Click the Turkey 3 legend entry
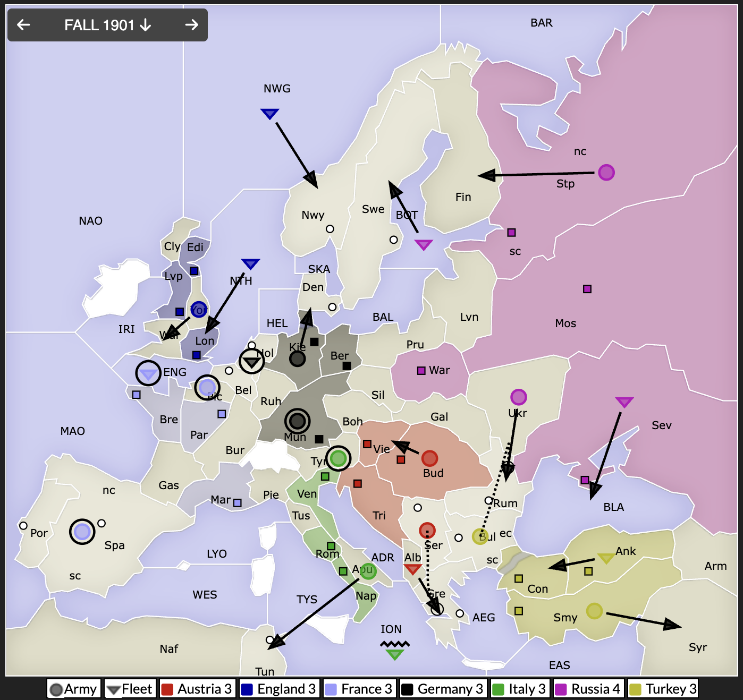This screenshot has height=700, width=743. pyautogui.click(x=663, y=689)
